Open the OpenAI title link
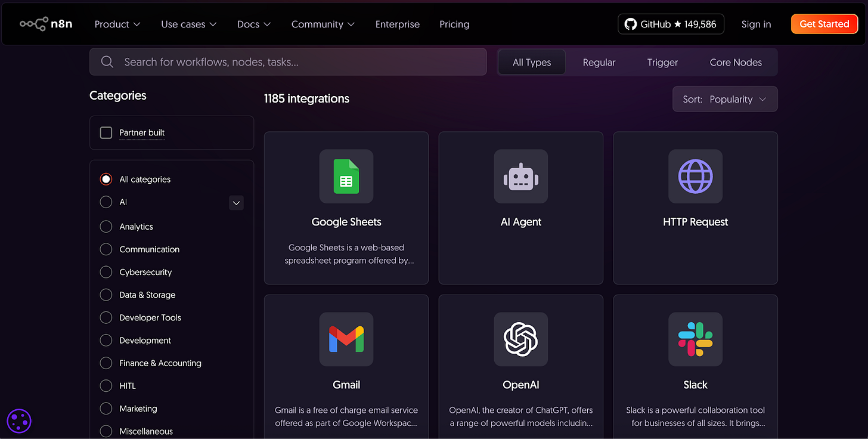The image size is (868, 439). [x=521, y=385]
